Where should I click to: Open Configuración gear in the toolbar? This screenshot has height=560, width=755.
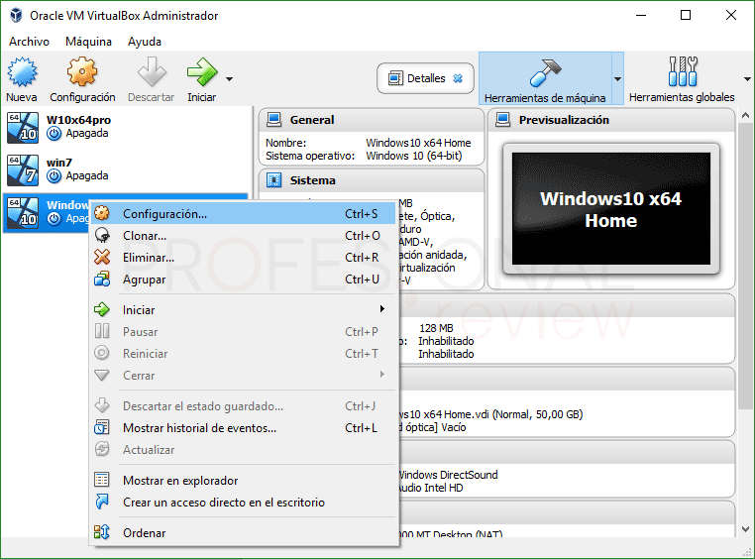(x=82, y=72)
